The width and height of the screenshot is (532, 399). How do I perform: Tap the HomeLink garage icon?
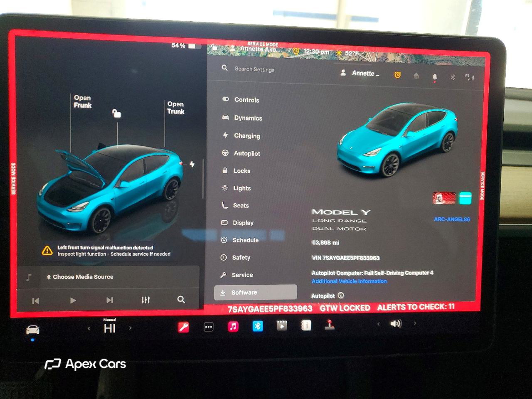416,76
